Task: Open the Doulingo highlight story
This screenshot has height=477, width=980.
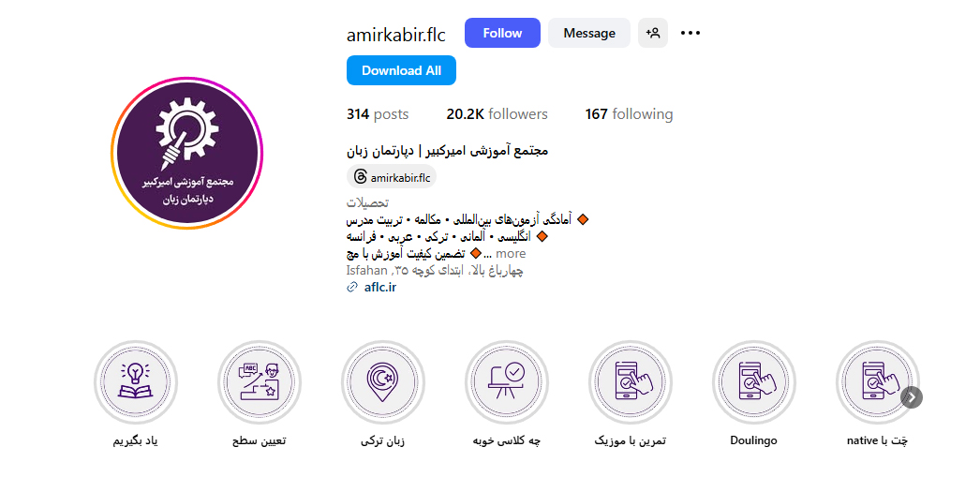Action: (754, 381)
